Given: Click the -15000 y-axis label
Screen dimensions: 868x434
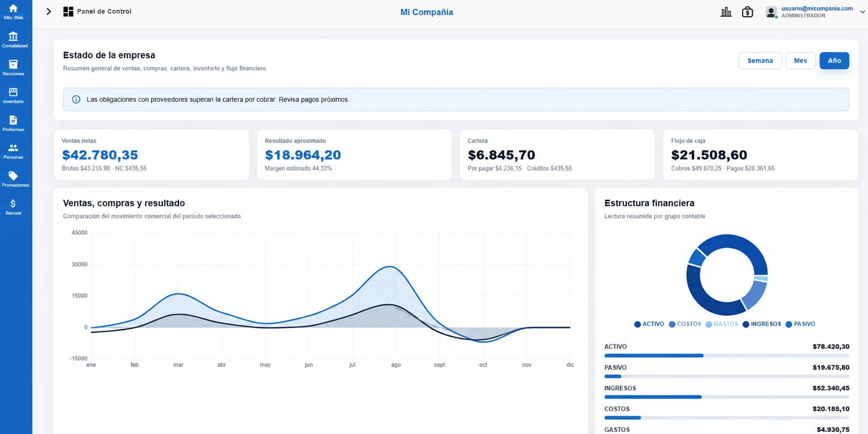Looking at the screenshot, I should point(78,359).
